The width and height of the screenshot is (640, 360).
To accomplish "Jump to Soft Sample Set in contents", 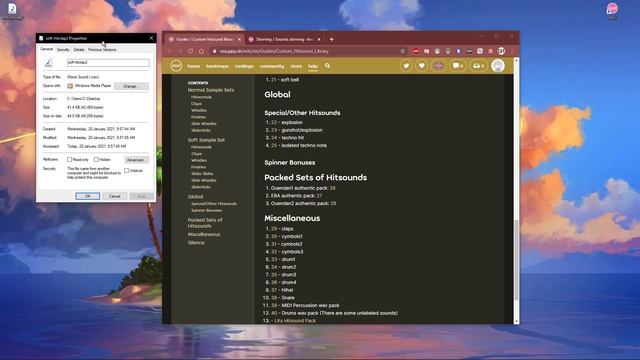I will pos(206,140).
